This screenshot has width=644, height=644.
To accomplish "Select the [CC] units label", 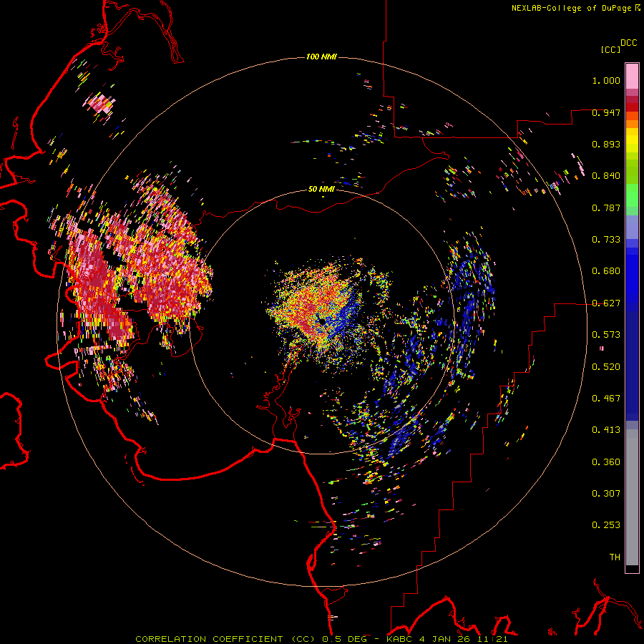I will point(611,49).
